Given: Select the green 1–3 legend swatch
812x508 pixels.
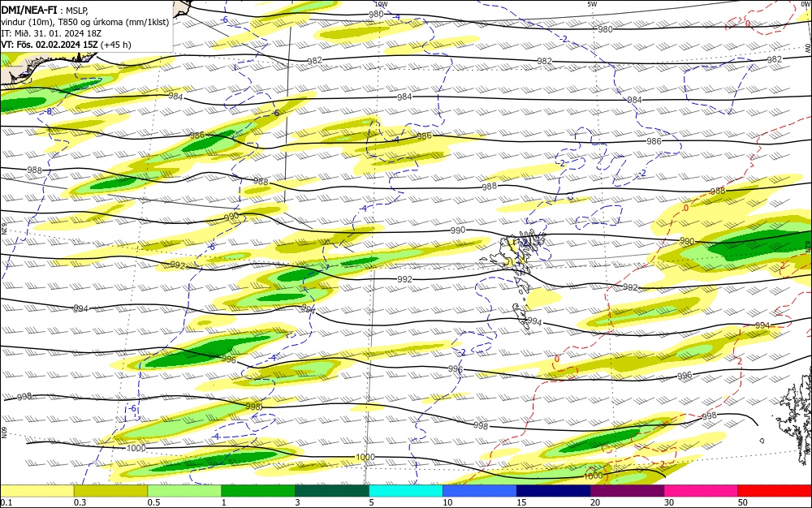Looking at the screenshot, I should pos(258,491).
